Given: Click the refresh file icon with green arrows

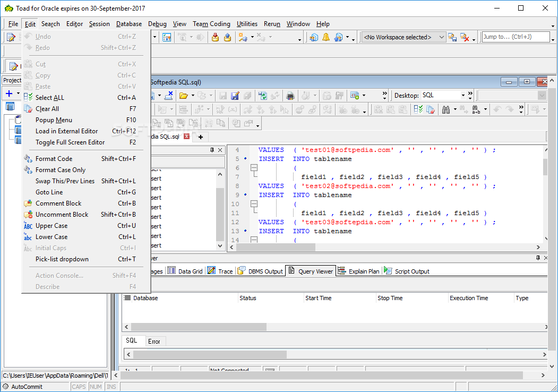Looking at the screenshot, I should click(x=263, y=96).
